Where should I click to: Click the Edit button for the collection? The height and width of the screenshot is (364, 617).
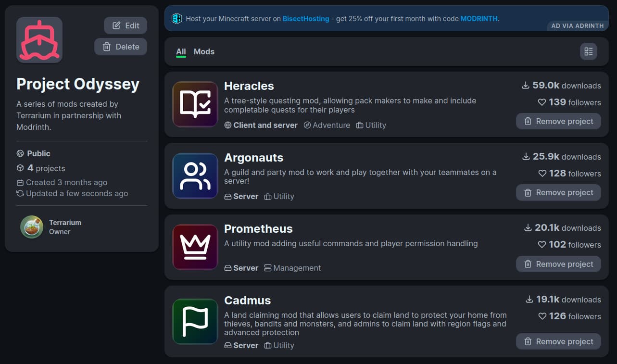pos(125,25)
